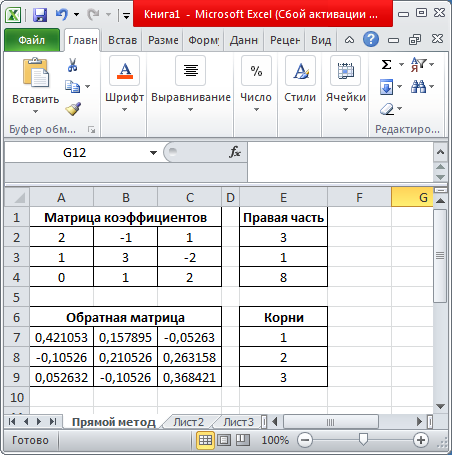Click the AutoSum sigma icon

click(x=386, y=64)
